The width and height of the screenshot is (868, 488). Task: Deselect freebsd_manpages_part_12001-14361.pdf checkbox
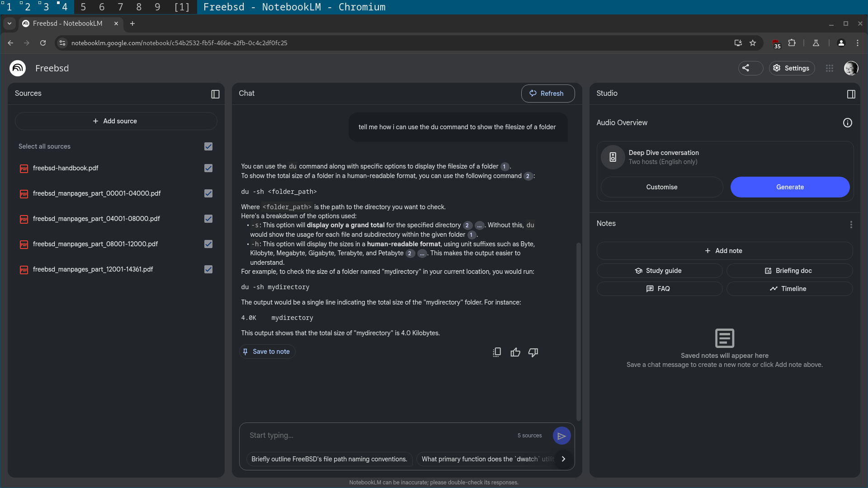[208, 269]
